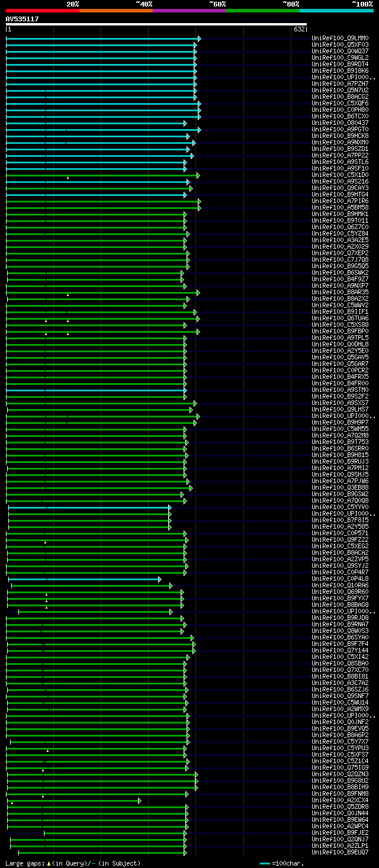
Task: Select hit label UniRef100_A3C7A2
Action: [x=340, y=683]
